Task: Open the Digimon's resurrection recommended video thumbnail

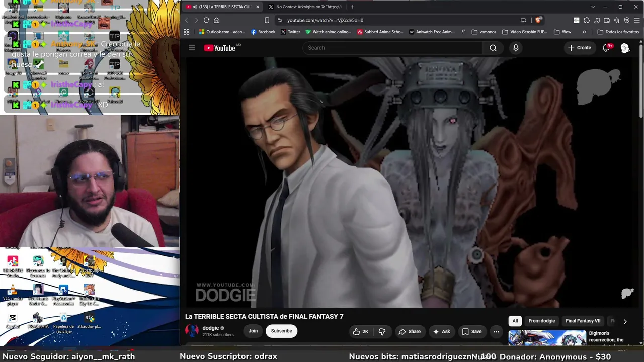Action: pyautogui.click(x=547, y=338)
